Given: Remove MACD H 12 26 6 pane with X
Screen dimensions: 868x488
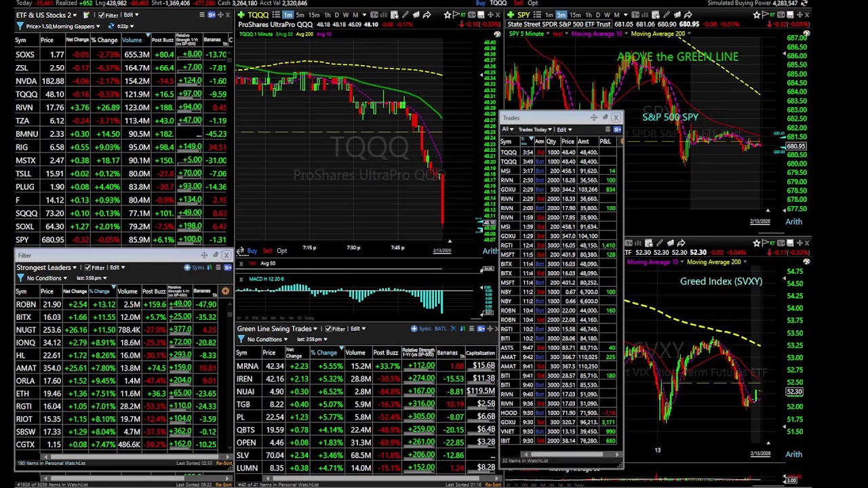Looking at the screenshot, I should pos(241,279).
